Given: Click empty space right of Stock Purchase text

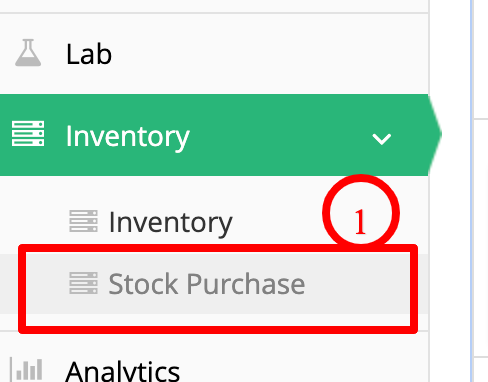Looking at the screenshot, I should tap(357, 284).
